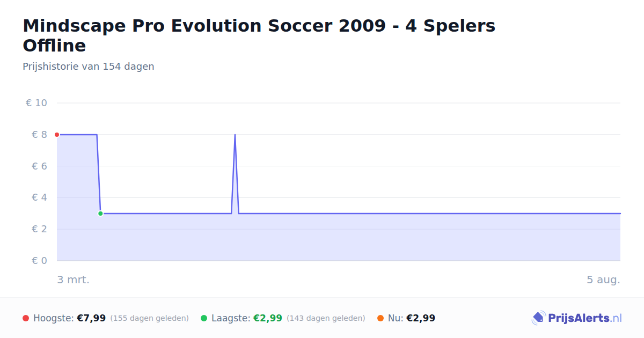Click the 143 dagen geleden note
The width and height of the screenshot is (644, 338).
pyautogui.click(x=326, y=318)
